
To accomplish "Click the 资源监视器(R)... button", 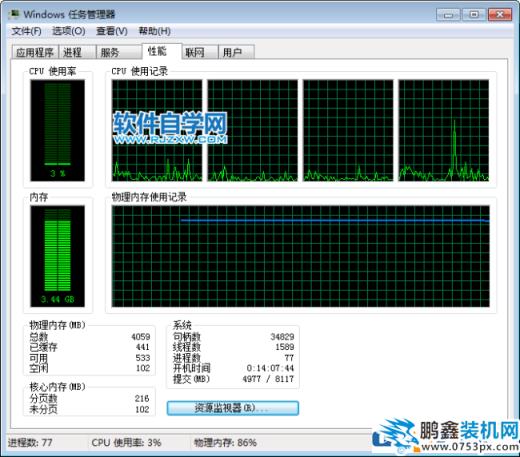I will [x=233, y=408].
